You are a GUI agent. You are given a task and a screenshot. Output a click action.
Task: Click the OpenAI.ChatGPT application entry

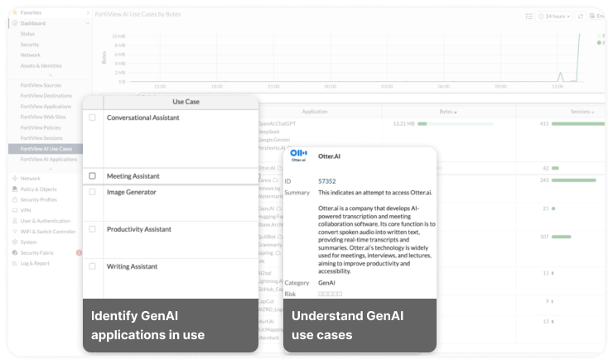click(277, 124)
